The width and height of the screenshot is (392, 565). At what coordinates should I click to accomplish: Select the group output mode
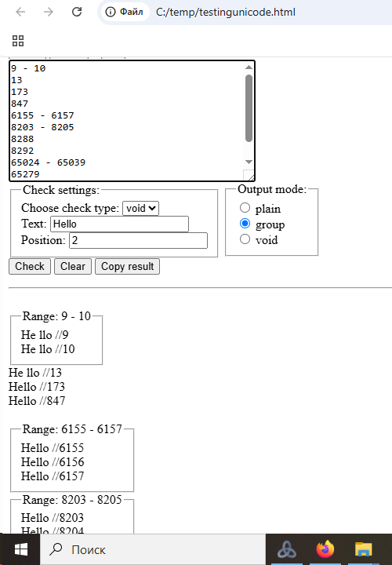coord(245,224)
